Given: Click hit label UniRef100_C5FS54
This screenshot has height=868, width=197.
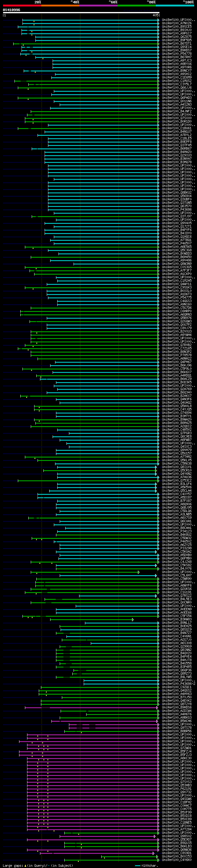Looking at the screenshot, I should [x=176, y=616].
